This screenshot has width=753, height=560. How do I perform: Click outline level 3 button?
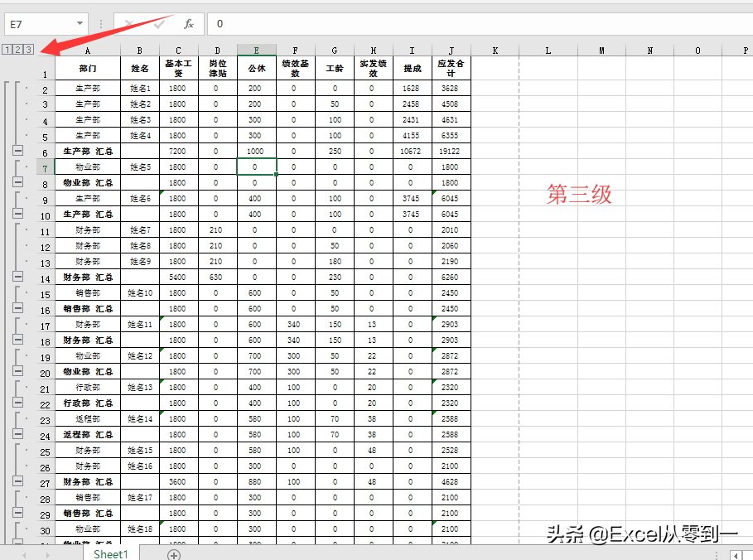(28, 50)
